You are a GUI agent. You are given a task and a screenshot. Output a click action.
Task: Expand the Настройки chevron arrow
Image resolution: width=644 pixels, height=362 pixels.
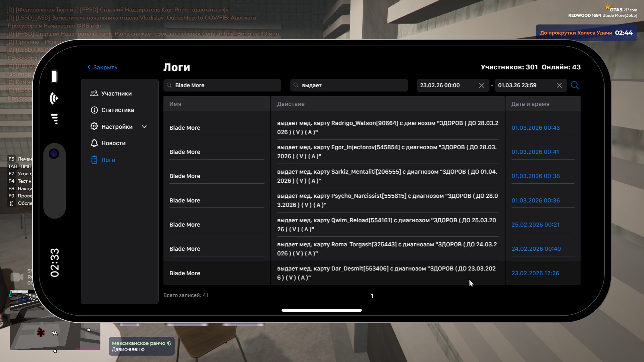(144, 127)
